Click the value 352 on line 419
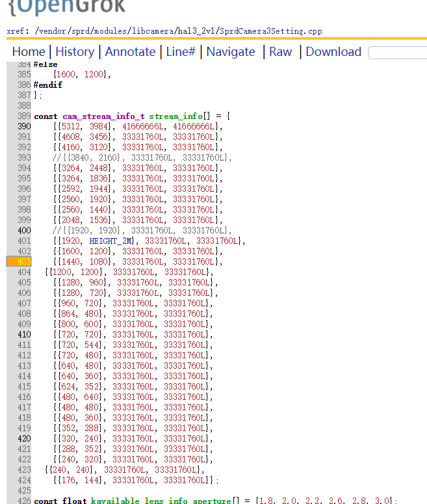Image resolution: width=427 pixels, height=504 pixels. point(67,428)
